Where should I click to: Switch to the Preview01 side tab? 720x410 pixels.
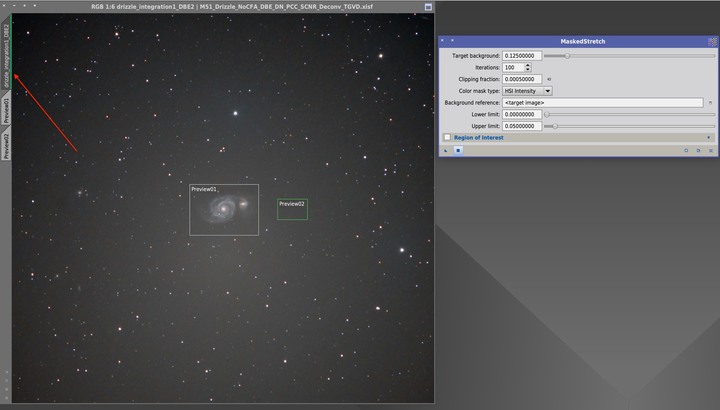coord(6,109)
